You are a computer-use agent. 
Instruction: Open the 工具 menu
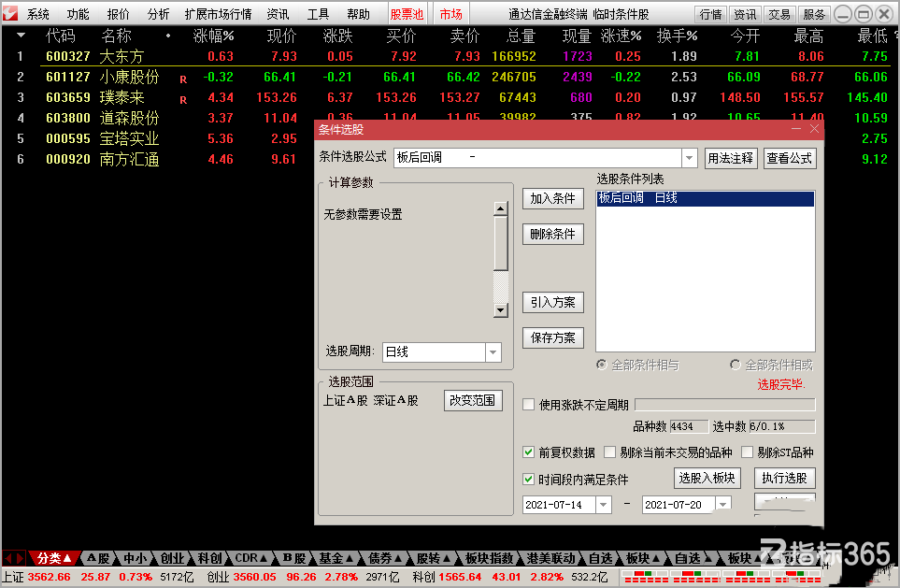tap(318, 14)
